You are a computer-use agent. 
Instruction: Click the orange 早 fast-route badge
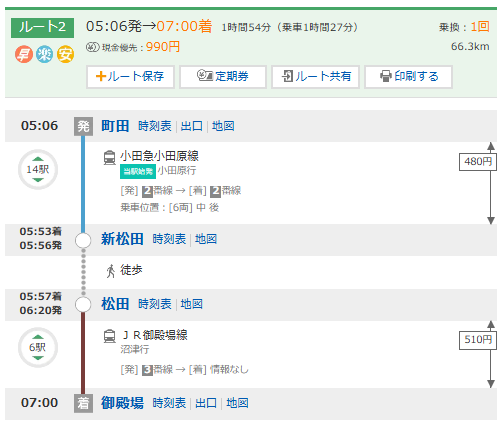24,54
